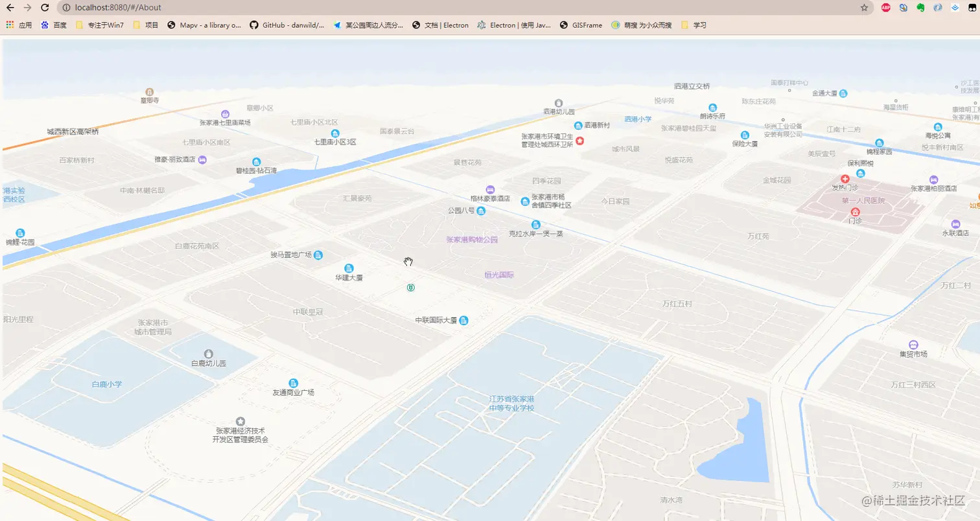Viewport: 980px width, 521px height.
Task: Expand the 项目 bookmark folder
Action: (x=146, y=25)
